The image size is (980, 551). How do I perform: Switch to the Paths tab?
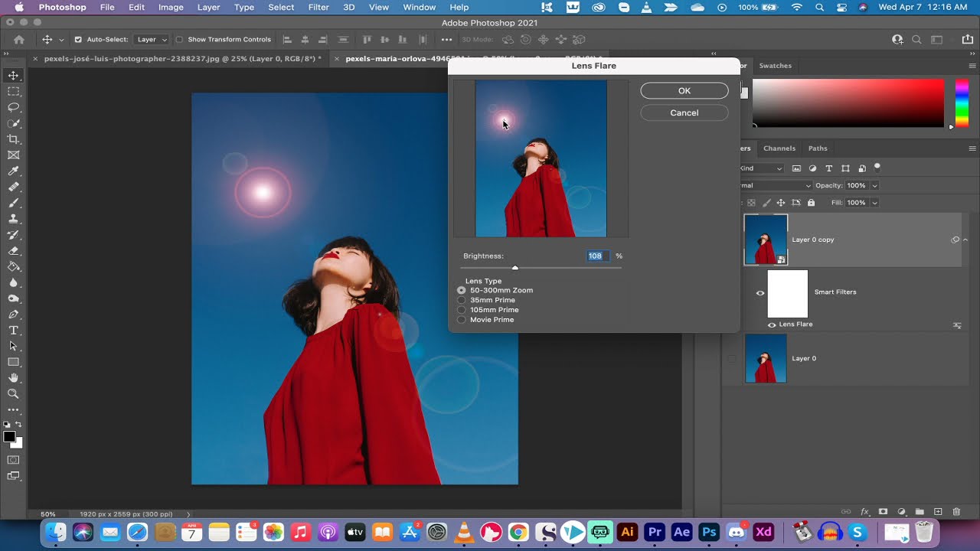pos(818,148)
